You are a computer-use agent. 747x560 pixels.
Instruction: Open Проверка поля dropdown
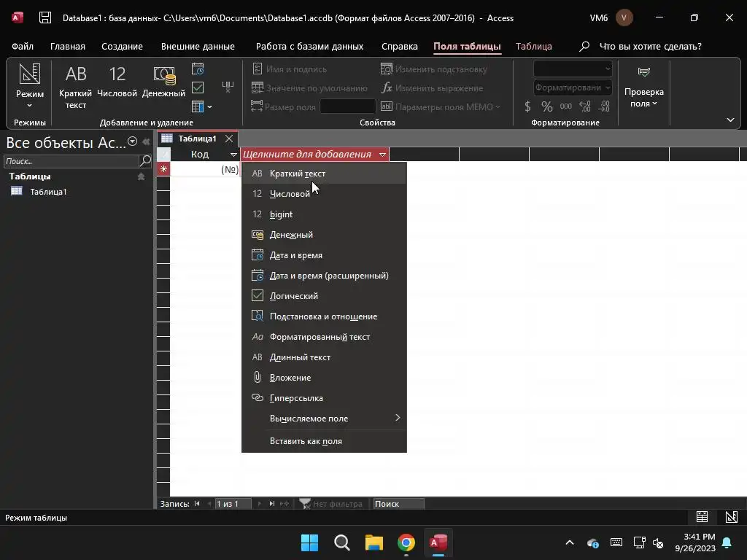coord(644,87)
